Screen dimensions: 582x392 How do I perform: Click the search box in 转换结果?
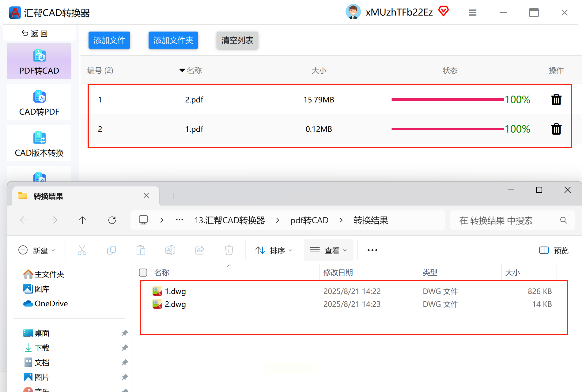pyautogui.click(x=512, y=220)
